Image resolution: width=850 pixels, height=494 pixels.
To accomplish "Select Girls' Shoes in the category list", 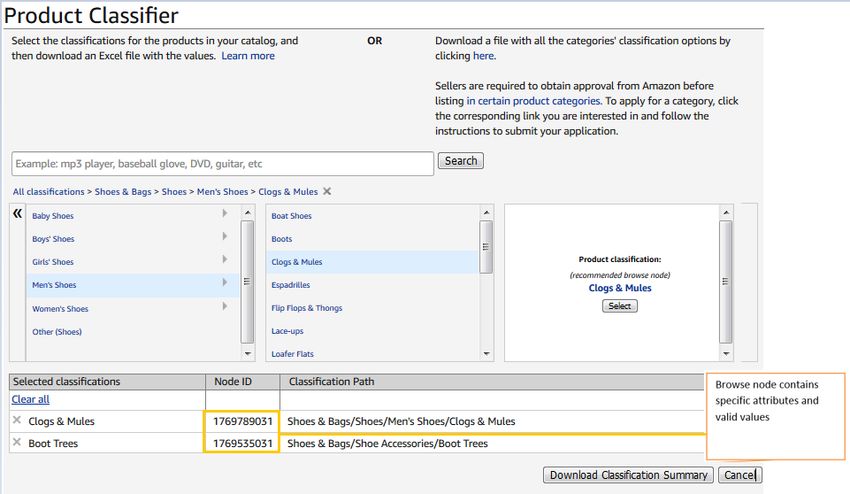I will point(53,262).
